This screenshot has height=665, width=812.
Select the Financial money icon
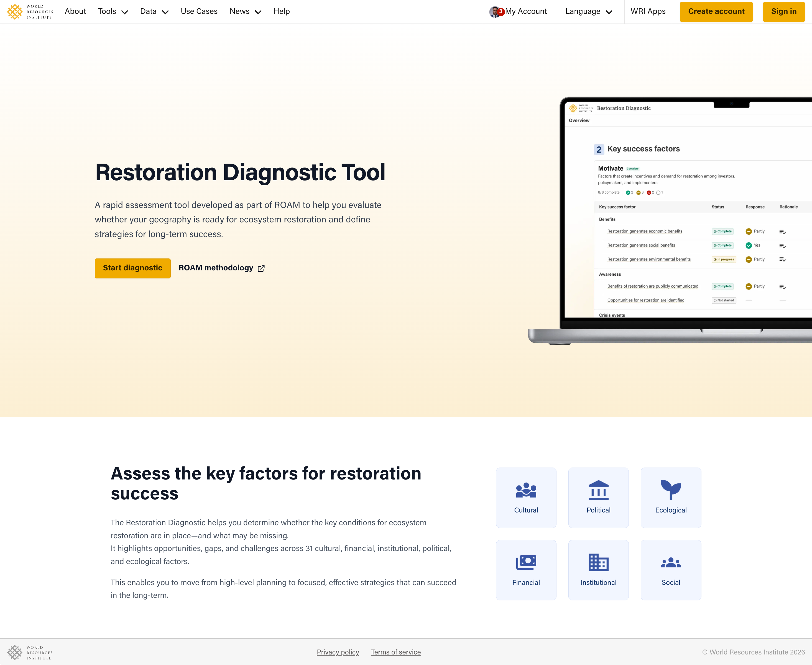(x=526, y=562)
